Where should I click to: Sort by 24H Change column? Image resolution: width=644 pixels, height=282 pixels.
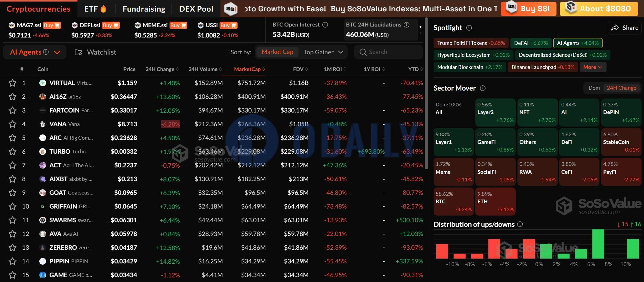(162, 69)
